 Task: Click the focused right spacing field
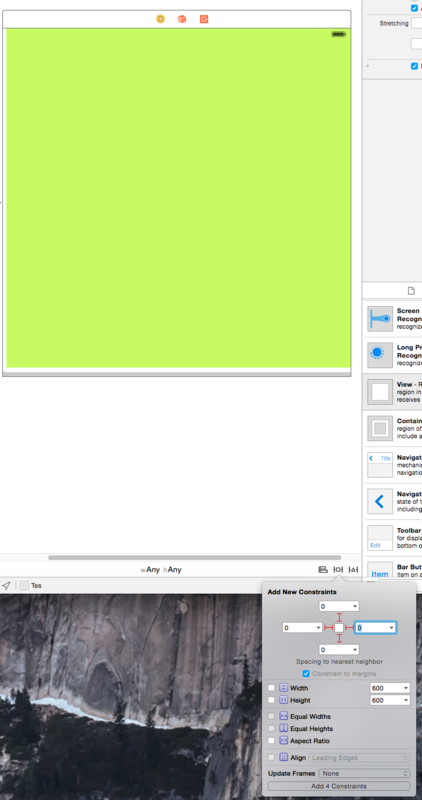[376, 628]
